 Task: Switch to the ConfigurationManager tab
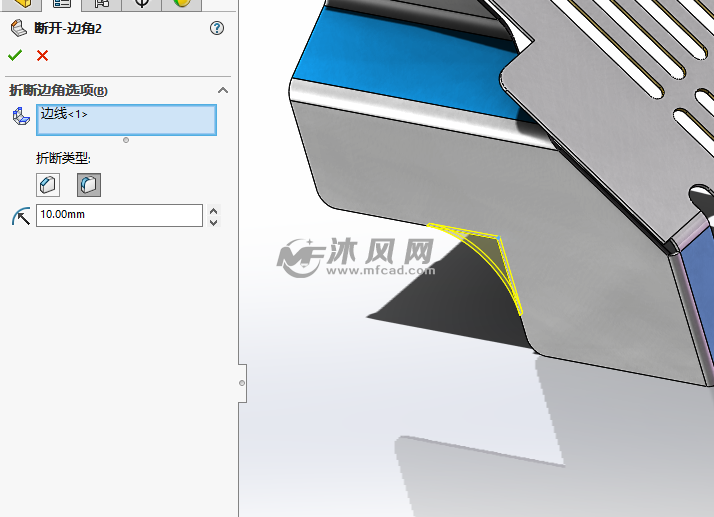(x=102, y=4)
